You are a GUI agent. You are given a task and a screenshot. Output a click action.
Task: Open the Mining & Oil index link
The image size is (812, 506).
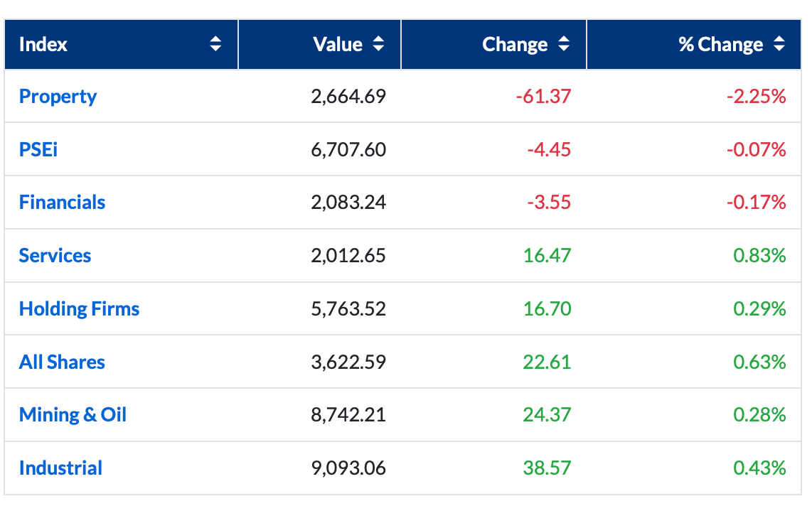pyautogui.click(x=73, y=415)
